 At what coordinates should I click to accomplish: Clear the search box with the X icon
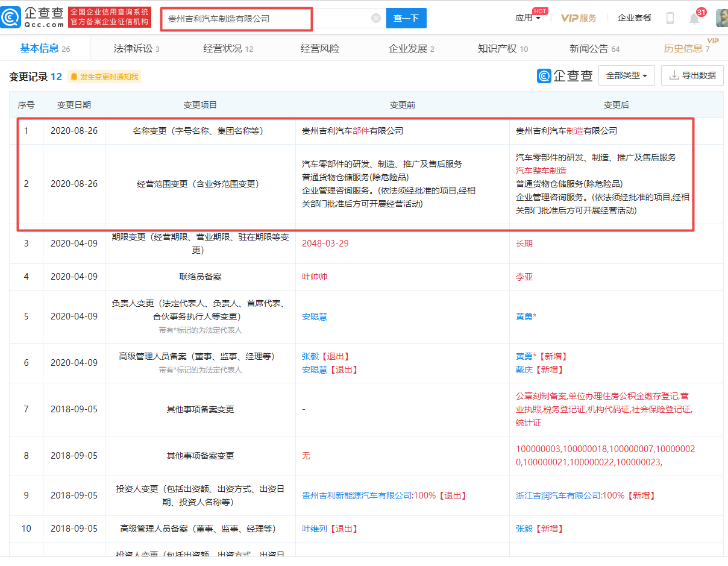click(x=376, y=18)
